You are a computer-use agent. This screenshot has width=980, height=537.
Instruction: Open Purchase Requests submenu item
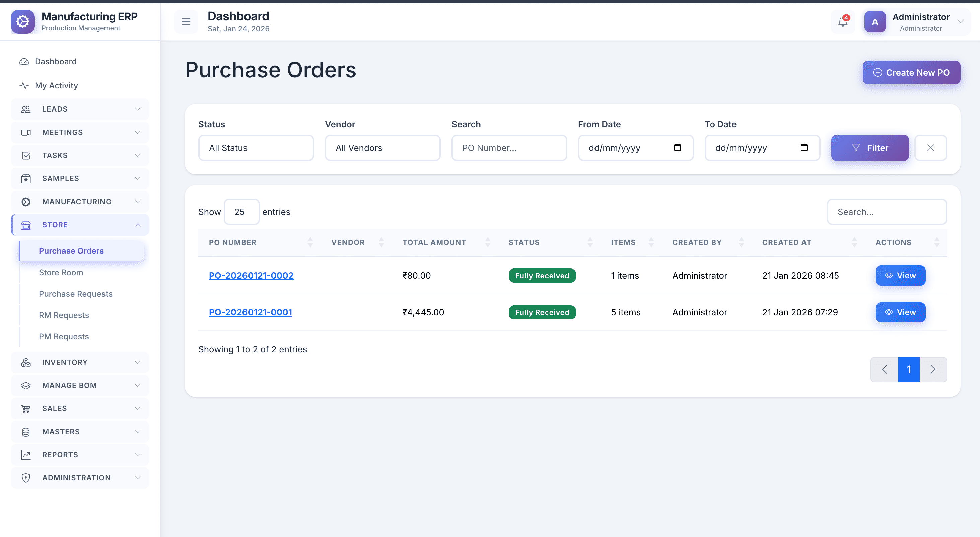(x=75, y=294)
